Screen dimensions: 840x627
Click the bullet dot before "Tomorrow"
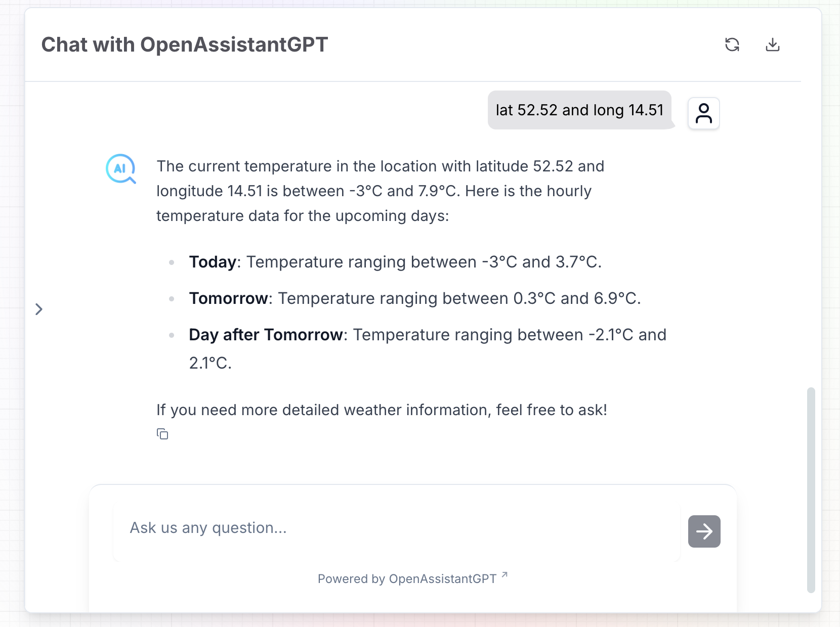coord(172,299)
